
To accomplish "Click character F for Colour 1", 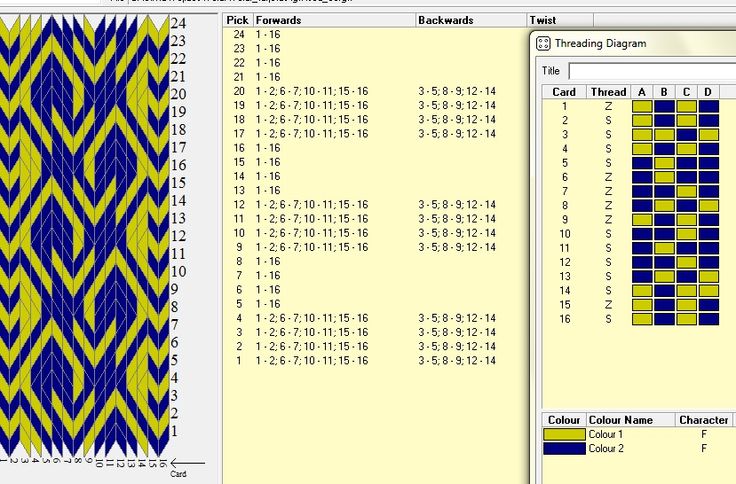I will pos(704,434).
